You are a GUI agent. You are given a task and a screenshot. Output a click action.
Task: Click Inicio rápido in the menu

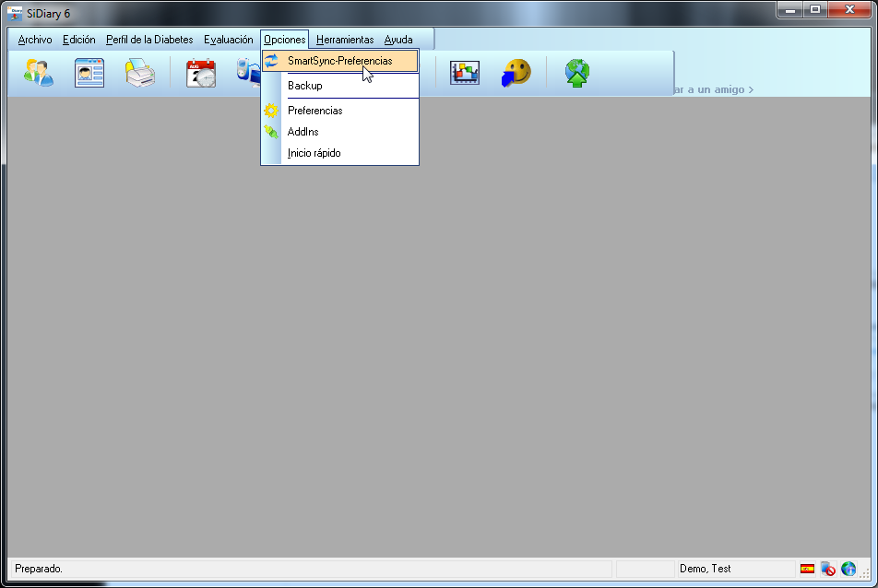click(x=314, y=153)
